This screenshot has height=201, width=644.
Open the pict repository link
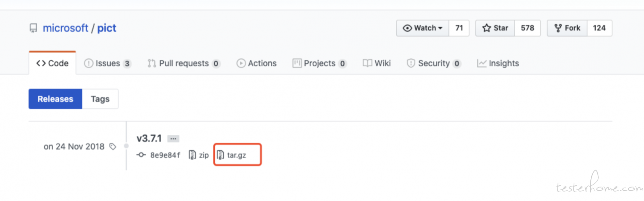click(x=107, y=28)
